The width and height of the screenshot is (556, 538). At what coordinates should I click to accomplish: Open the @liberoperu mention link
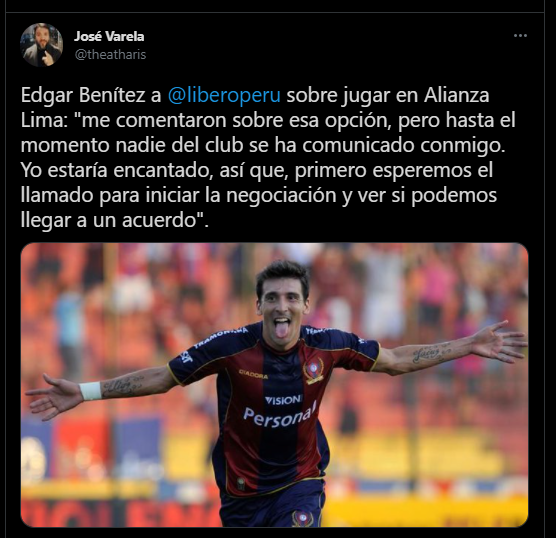click(224, 95)
